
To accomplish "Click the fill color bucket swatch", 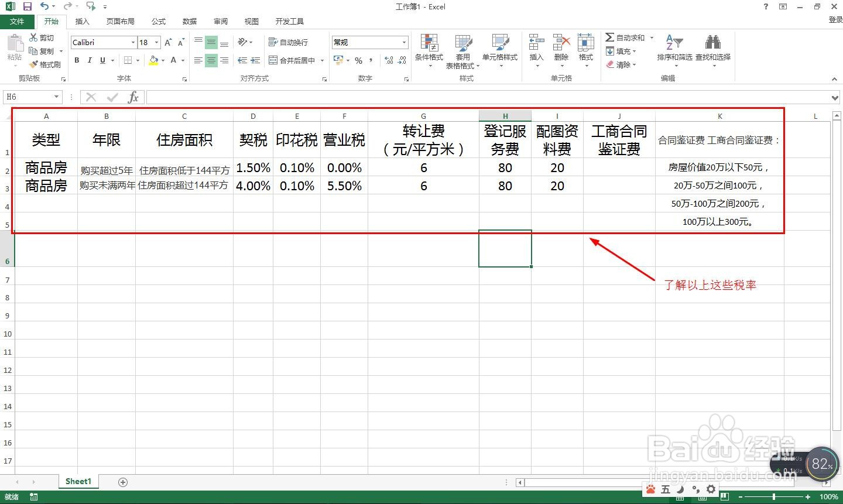I will pos(153,60).
